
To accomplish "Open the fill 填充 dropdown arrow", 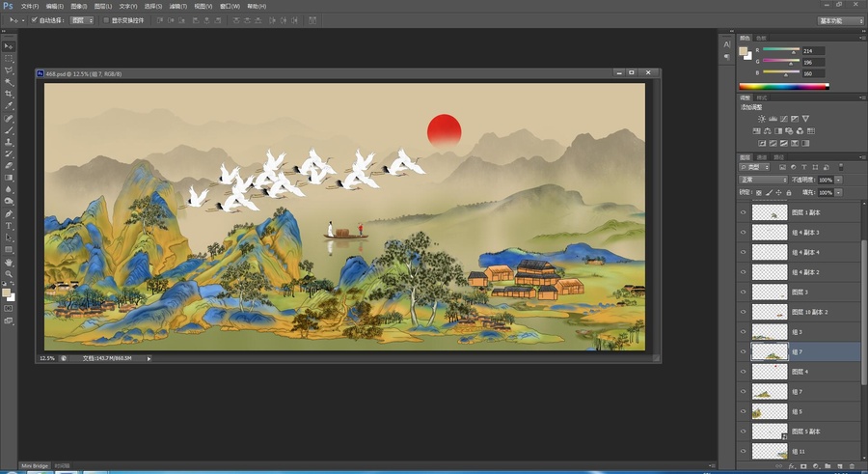I will (x=839, y=192).
